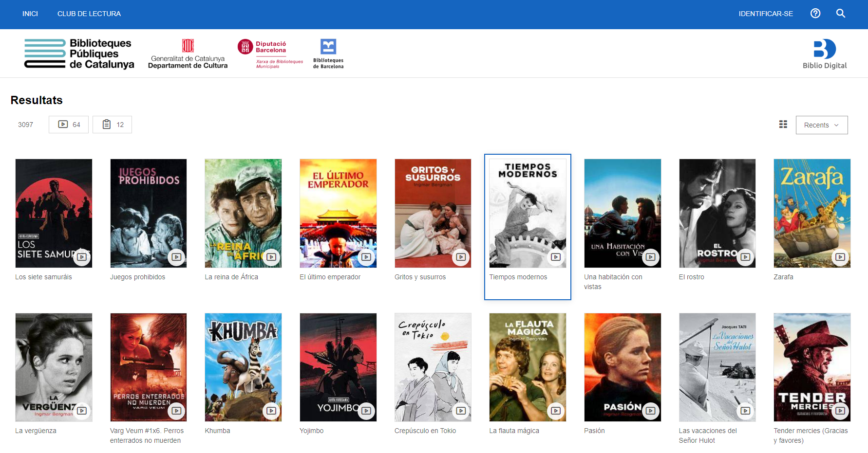
Task: Open Tender mercies title link
Action: coord(811,435)
